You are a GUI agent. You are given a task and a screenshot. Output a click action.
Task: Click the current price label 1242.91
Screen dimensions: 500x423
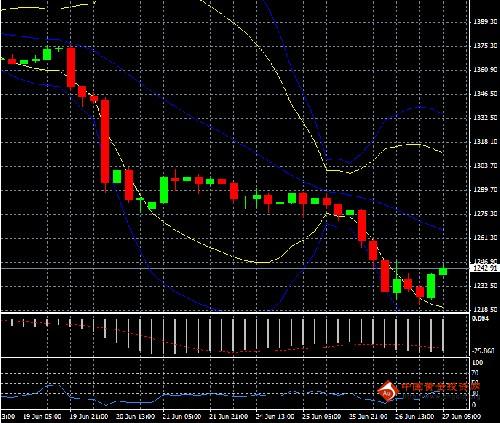pyautogui.click(x=485, y=268)
